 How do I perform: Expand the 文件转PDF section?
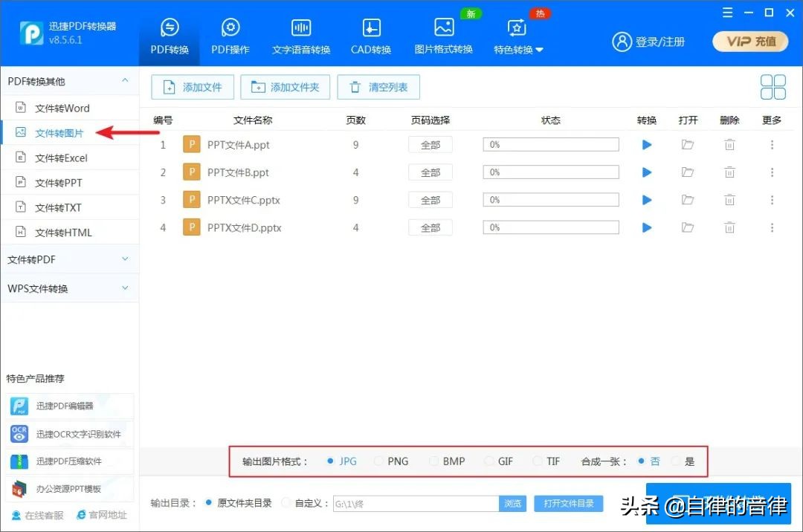point(69,259)
